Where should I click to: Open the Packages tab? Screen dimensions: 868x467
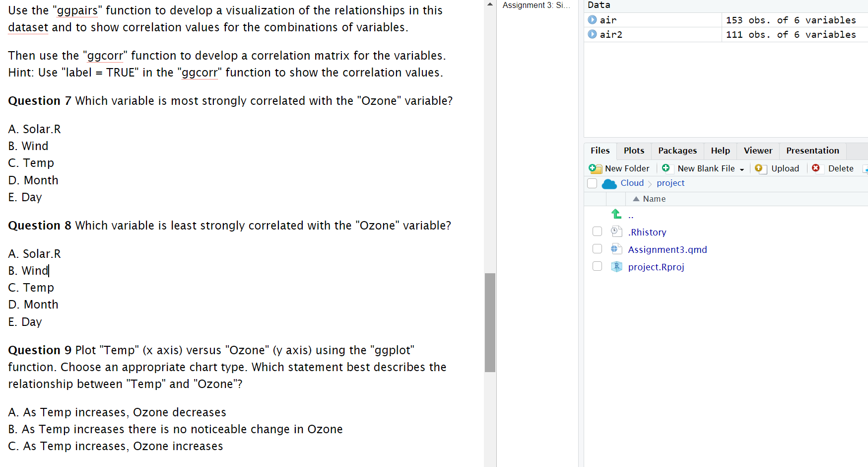[x=677, y=151]
